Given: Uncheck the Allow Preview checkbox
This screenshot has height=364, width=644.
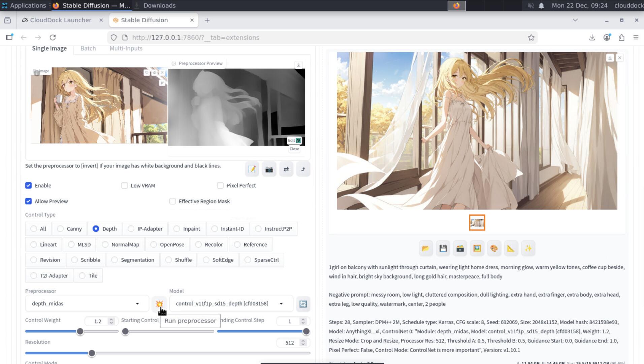Looking at the screenshot, I should tap(29, 201).
